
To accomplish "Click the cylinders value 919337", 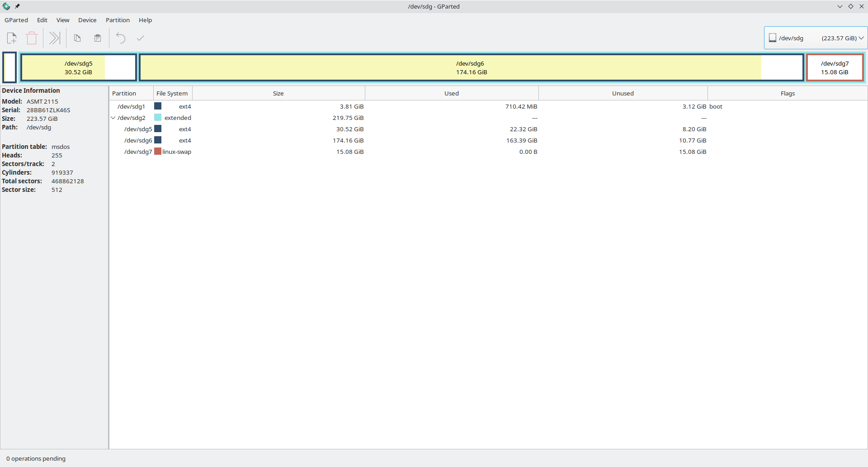I will coord(62,172).
